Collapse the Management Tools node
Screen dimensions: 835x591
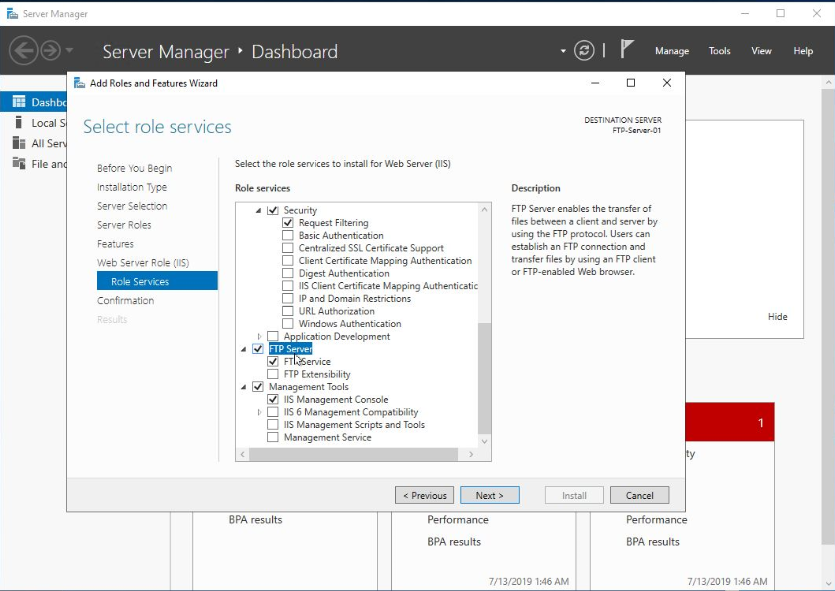243,387
